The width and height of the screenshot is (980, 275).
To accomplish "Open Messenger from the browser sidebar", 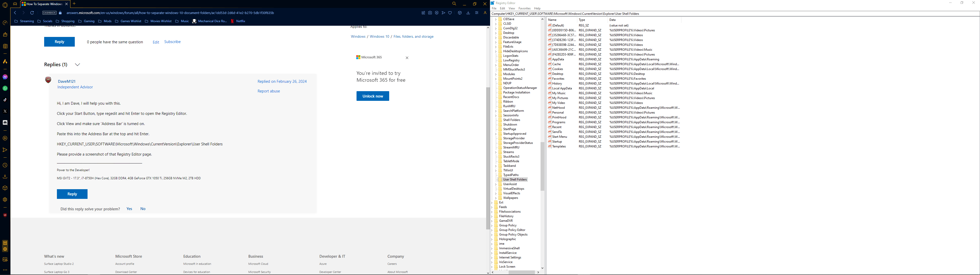I will 5,77.
